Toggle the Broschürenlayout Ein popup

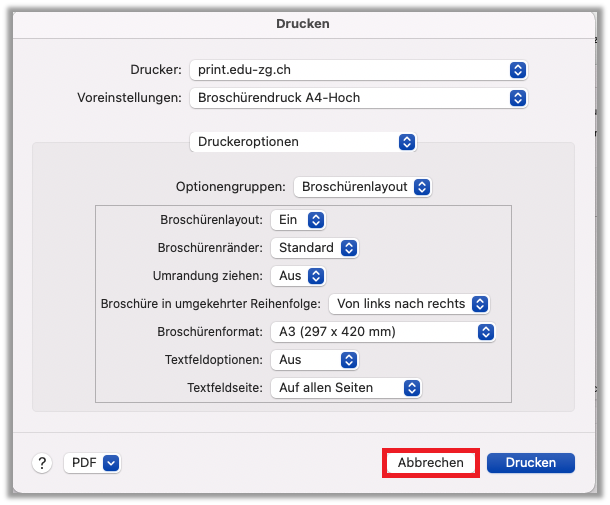pos(298,220)
